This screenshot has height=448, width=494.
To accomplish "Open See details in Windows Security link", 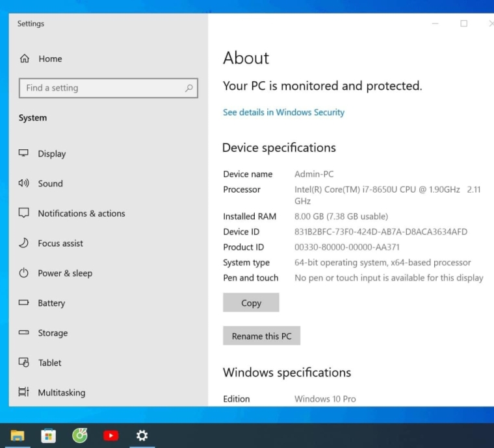I will click(283, 112).
